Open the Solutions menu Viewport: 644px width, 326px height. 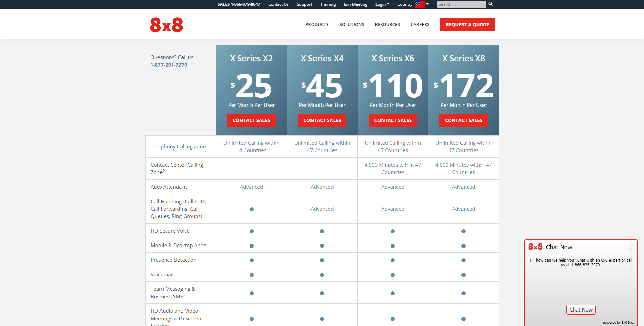coord(352,25)
